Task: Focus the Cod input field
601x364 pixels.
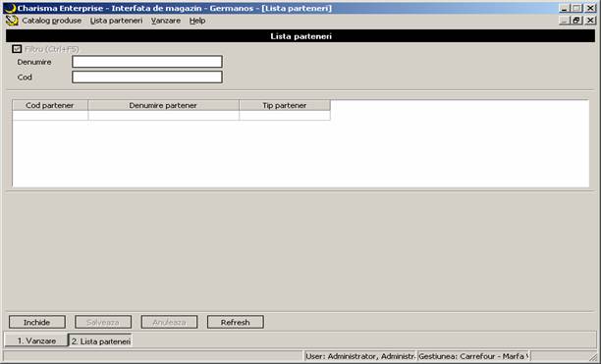Action: click(x=147, y=77)
